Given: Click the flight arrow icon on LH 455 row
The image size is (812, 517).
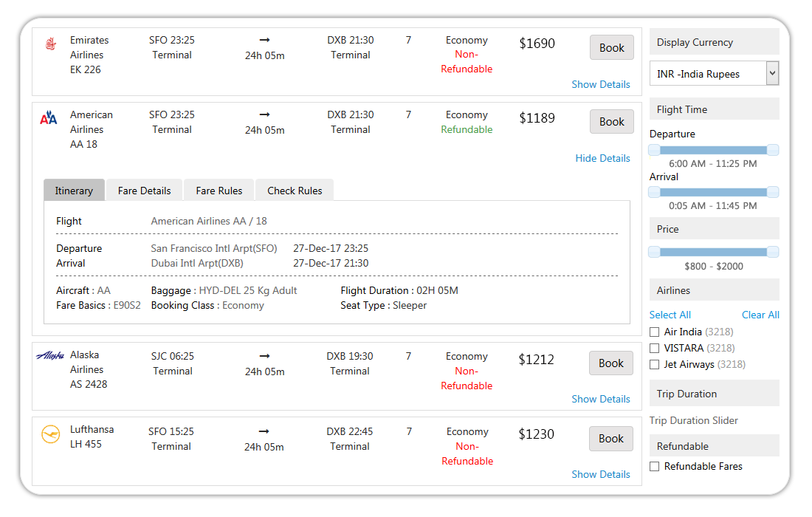Looking at the screenshot, I should 264,431.
